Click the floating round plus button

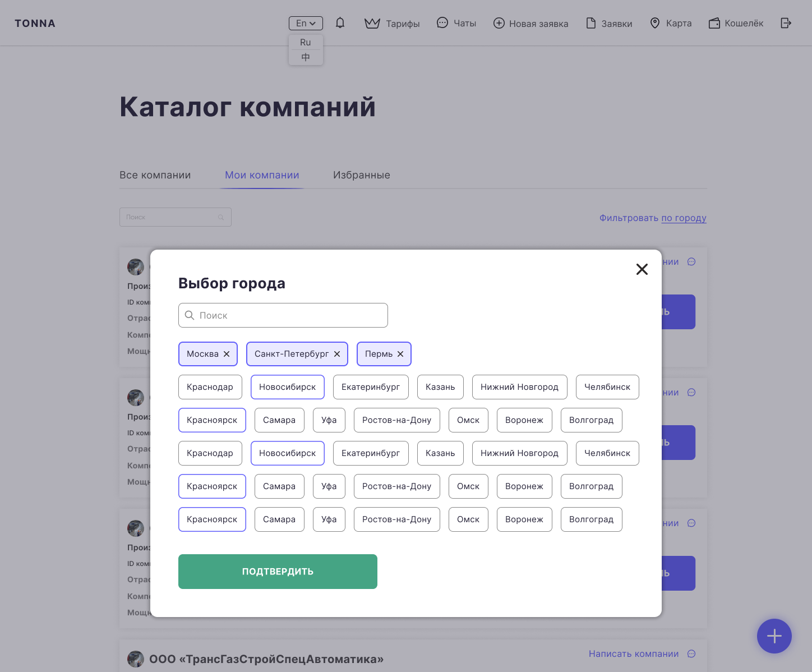(774, 636)
